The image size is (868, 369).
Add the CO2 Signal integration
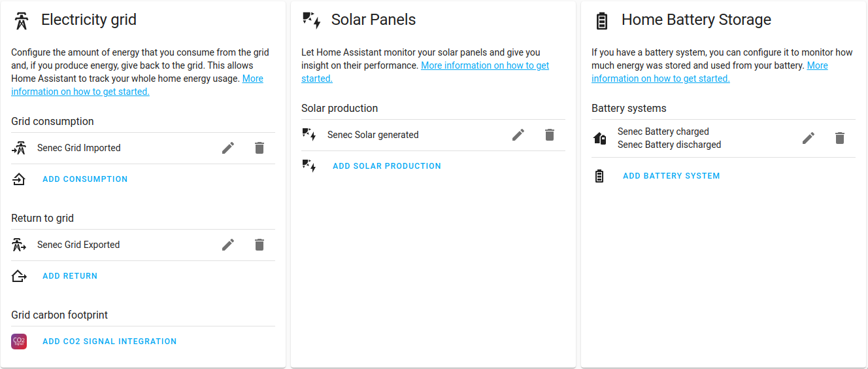coord(109,342)
